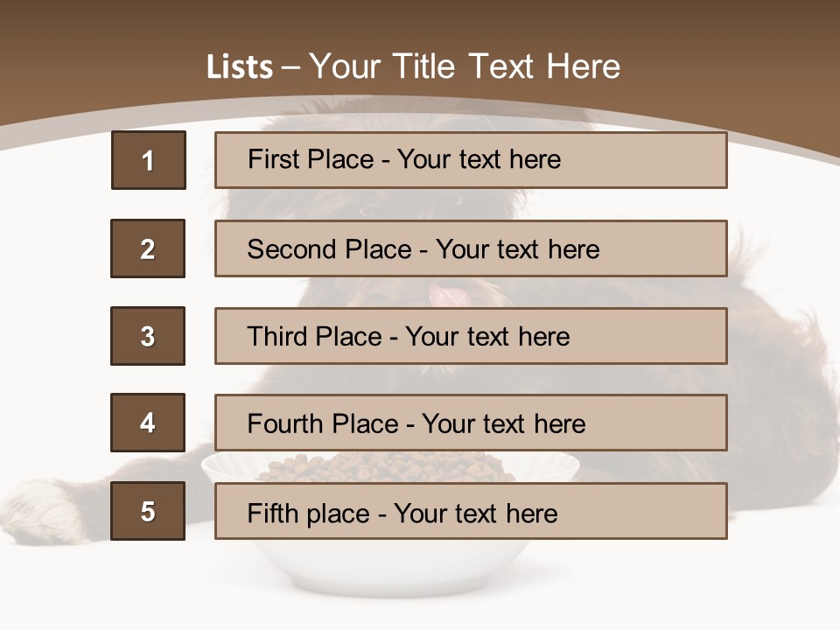Select the 'First Place - Your text here' bar

471,160
